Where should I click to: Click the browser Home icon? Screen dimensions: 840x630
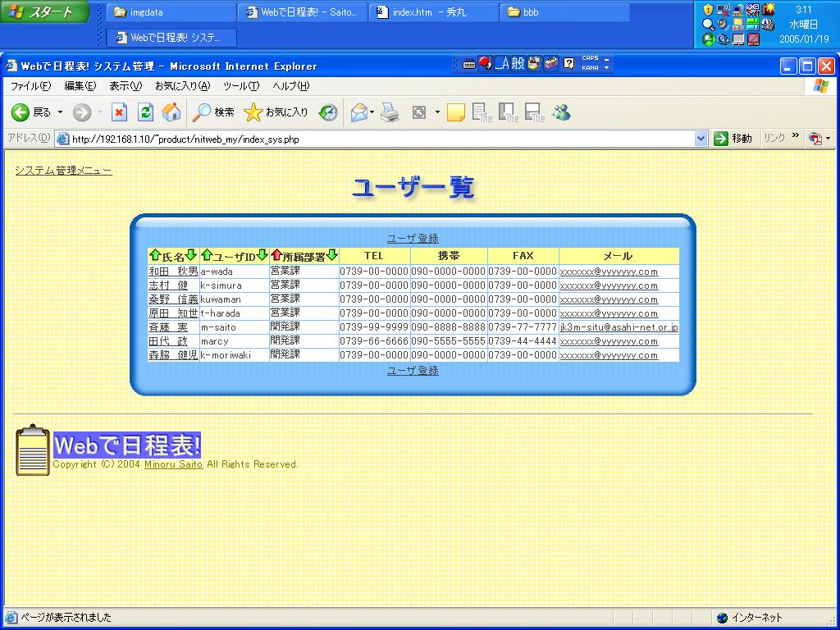click(x=171, y=112)
